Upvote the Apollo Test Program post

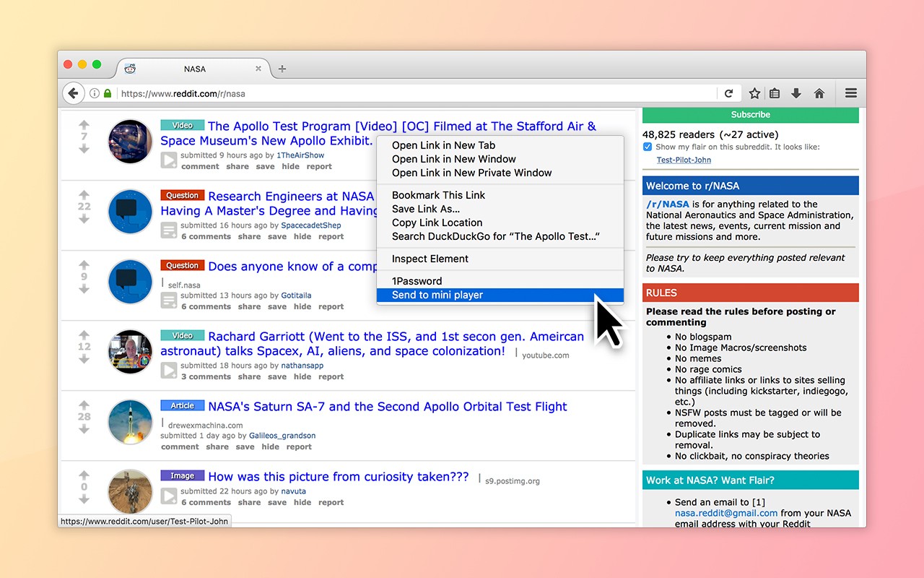point(84,125)
